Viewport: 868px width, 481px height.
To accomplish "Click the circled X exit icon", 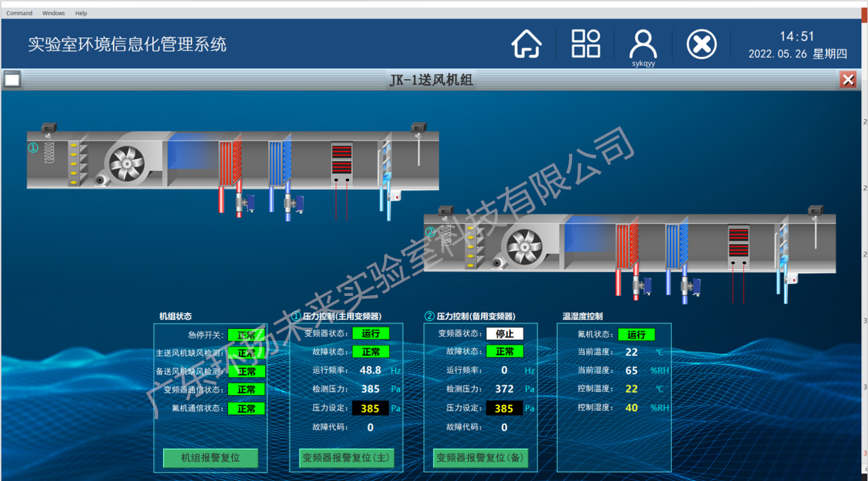I will pos(701,45).
